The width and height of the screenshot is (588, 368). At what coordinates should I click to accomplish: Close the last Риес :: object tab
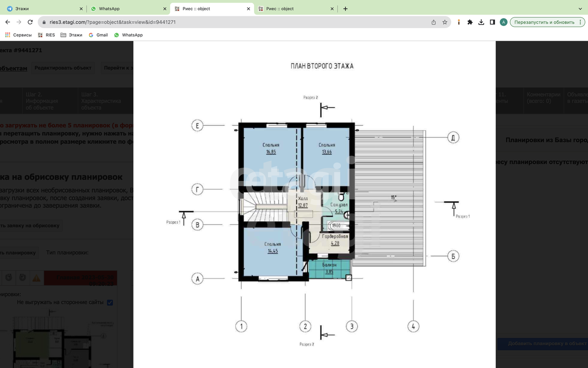click(x=332, y=9)
